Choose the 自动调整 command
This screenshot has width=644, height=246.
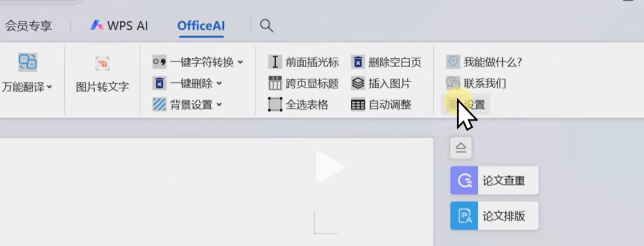(390, 105)
